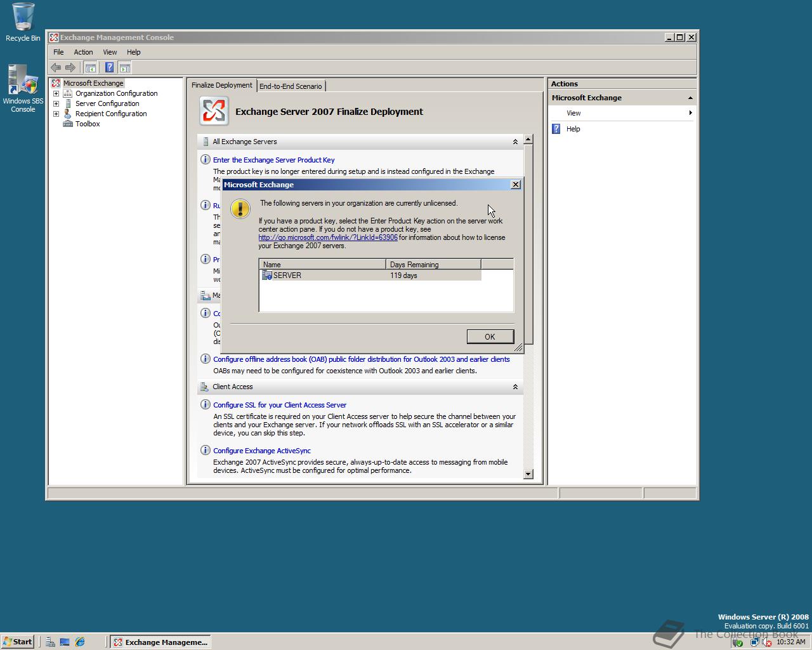Click the Exchange Management taskbar button
Screen dimensions: 812x650
[160, 642]
